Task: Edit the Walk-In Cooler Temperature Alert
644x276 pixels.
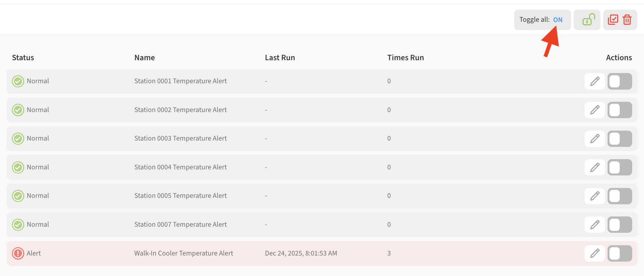Action: tap(594, 253)
